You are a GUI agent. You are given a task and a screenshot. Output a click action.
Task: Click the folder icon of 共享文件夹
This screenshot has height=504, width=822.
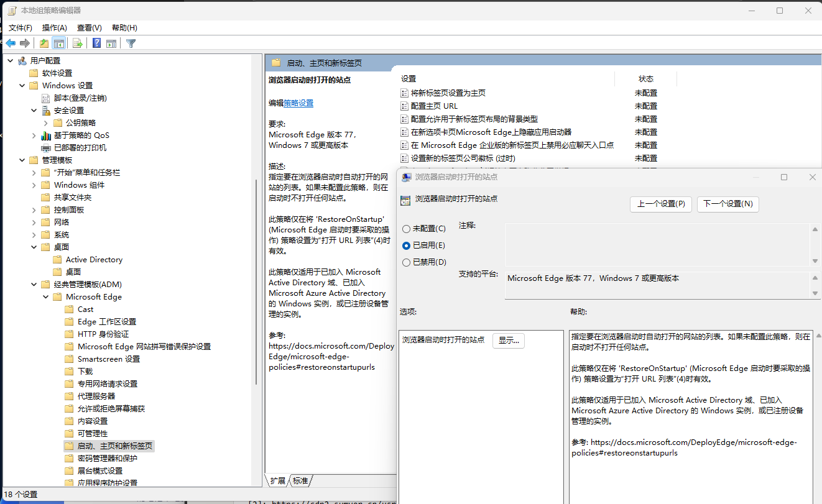click(x=45, y=198)
